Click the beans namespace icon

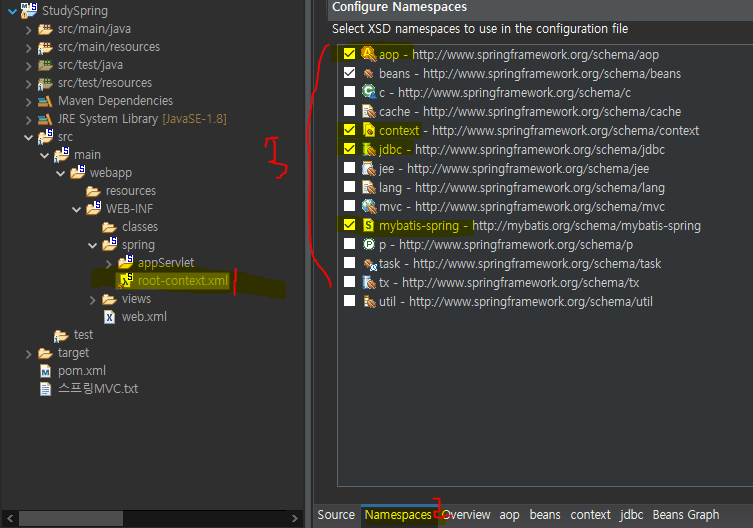pos(368,74)
